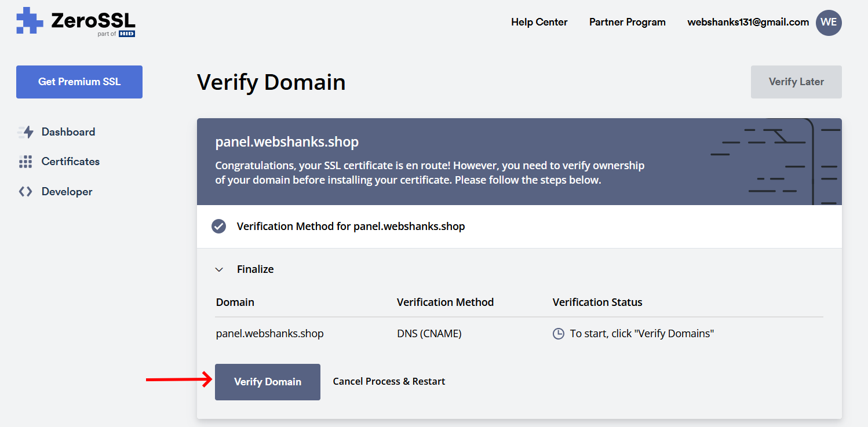The height and width of the screenshot is (427, 868).
Task: Open the Partner Program link
Action: 628,22
